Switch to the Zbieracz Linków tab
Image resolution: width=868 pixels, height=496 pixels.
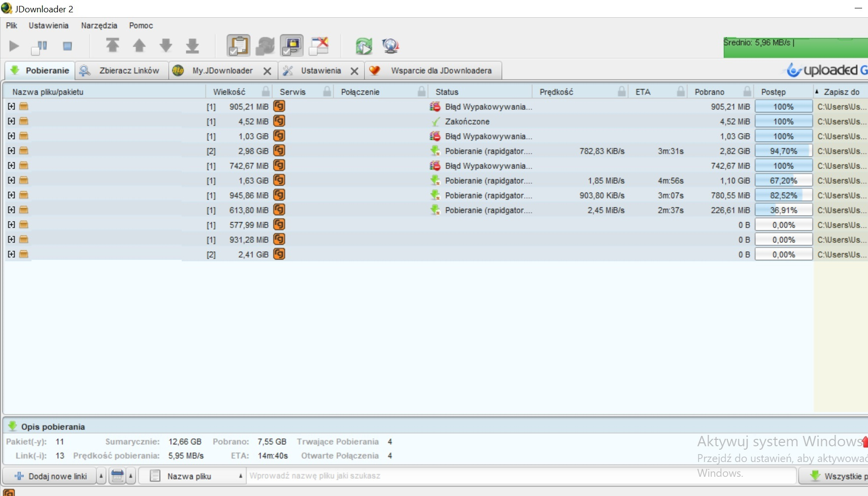coord(122,70)
